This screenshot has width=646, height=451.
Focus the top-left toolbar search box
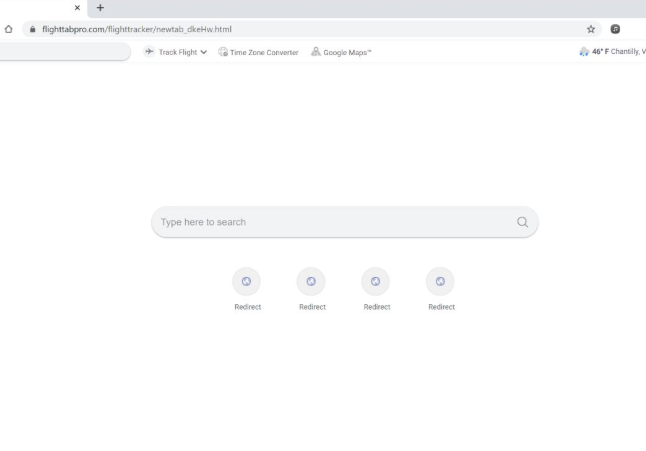coord(65,51)
